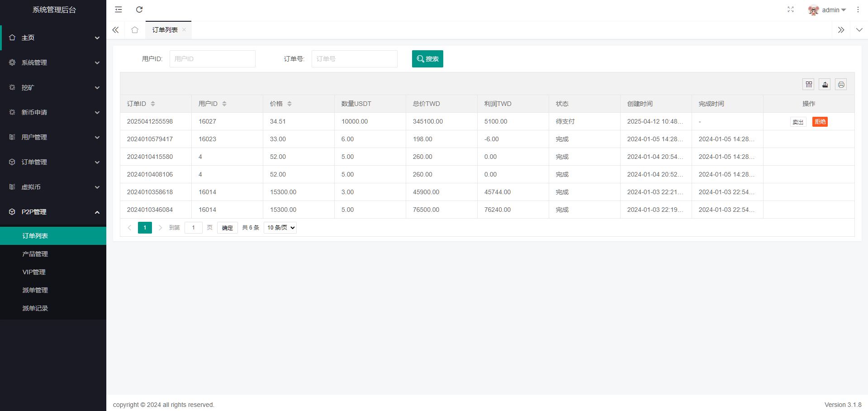Click the 搜索 search button
The width and height of the screenshot is (868, 411).
click(x=427, y=59)
